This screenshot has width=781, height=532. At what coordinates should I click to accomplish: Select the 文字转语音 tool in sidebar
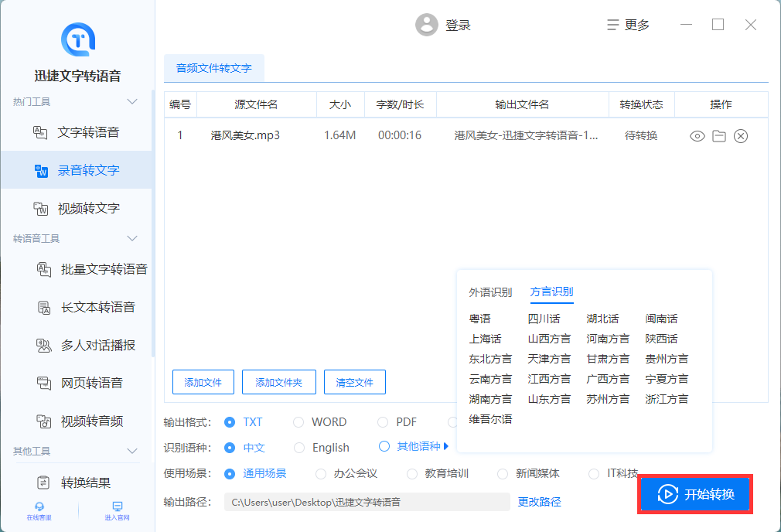coord(80,131)
